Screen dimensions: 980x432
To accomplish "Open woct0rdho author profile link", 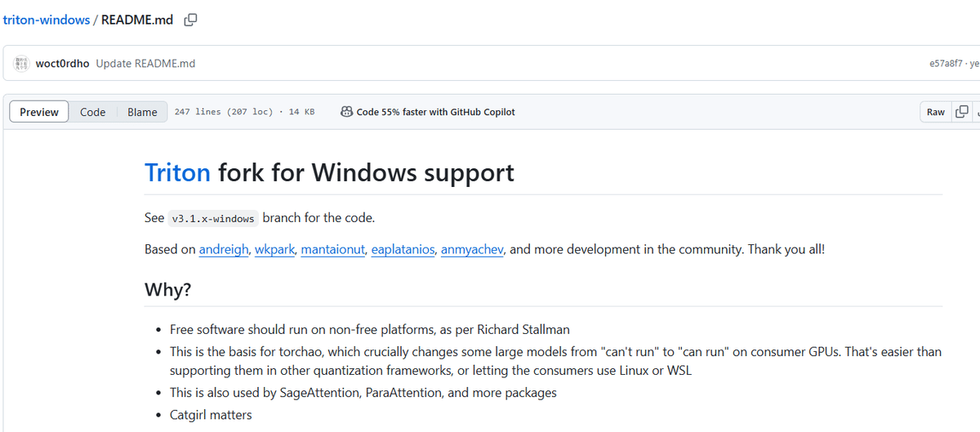I will 63,63.
